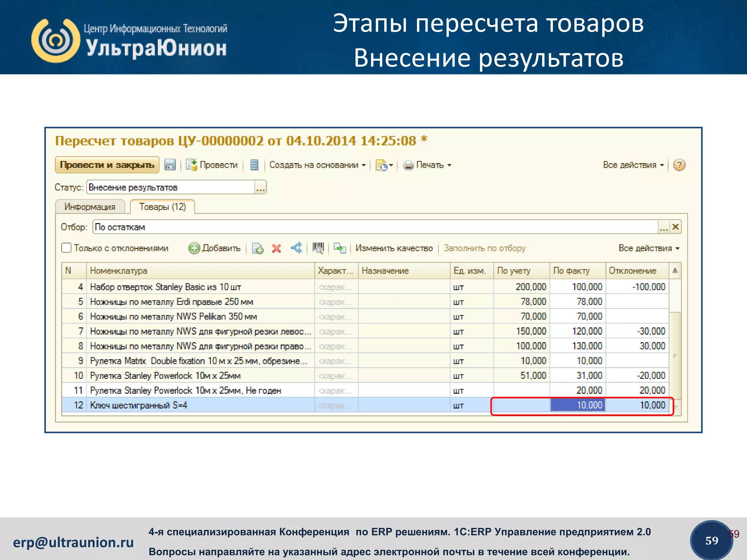Viewport: 747px width, 560px height.
Task: Click the 'По учету' column header
Action: 522,271
